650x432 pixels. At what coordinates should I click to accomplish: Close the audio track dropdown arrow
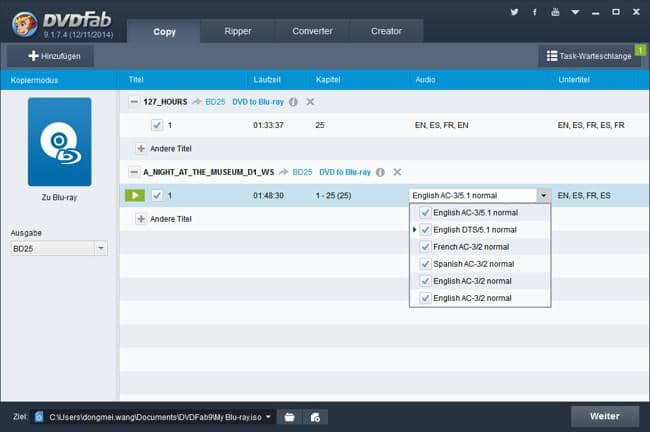click(543, 195)
